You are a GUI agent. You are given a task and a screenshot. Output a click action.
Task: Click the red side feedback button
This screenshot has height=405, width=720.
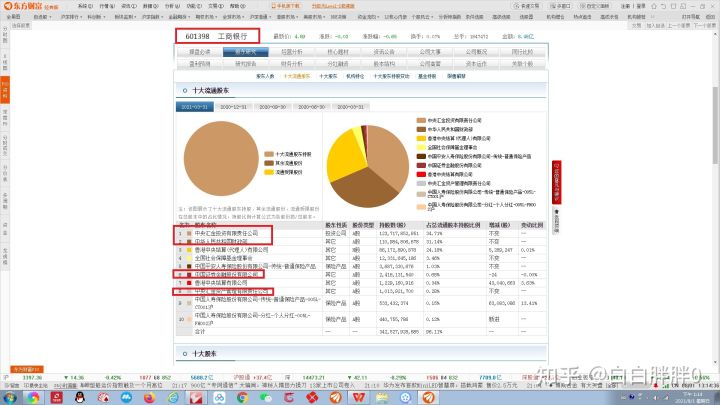[x=556, y=182]
